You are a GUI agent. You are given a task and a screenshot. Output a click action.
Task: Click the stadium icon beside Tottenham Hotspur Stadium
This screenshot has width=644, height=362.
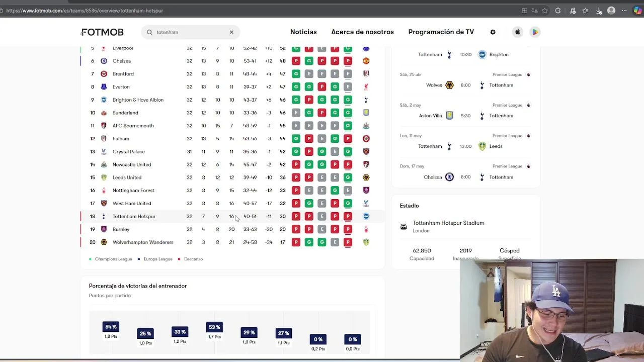click(404, 227)
